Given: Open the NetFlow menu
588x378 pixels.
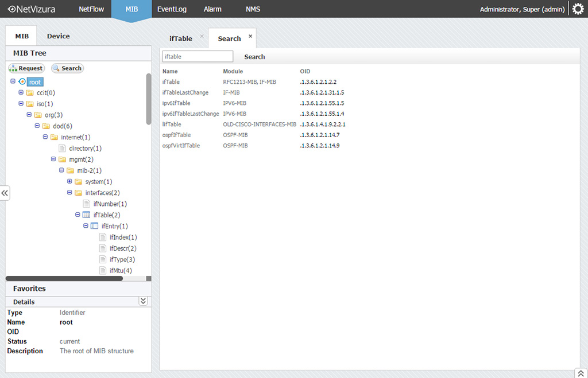Looking at the screenshot, I should tap(91, 9).
